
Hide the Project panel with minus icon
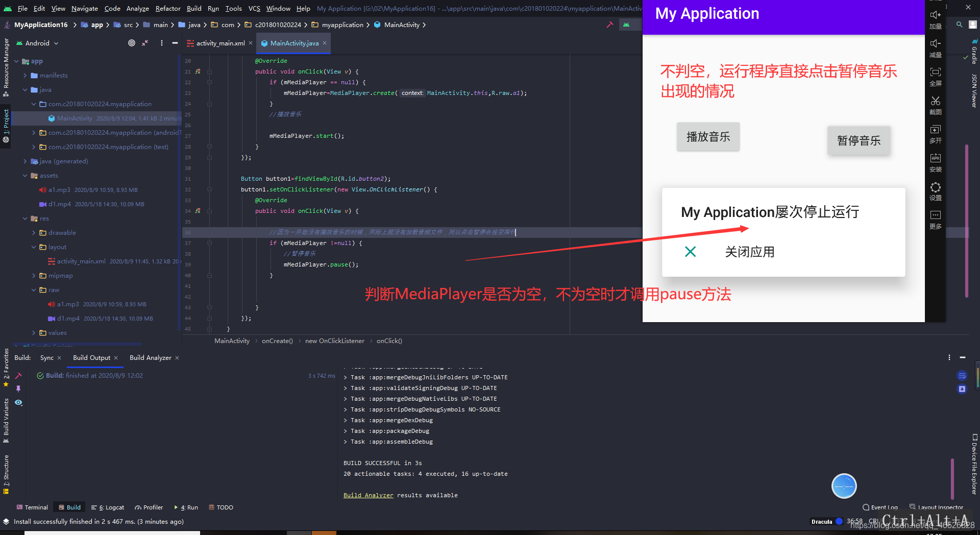[175, 43]
